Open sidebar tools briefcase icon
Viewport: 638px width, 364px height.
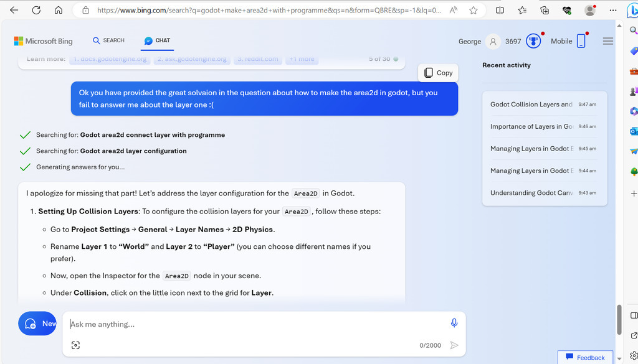point(634,71)
